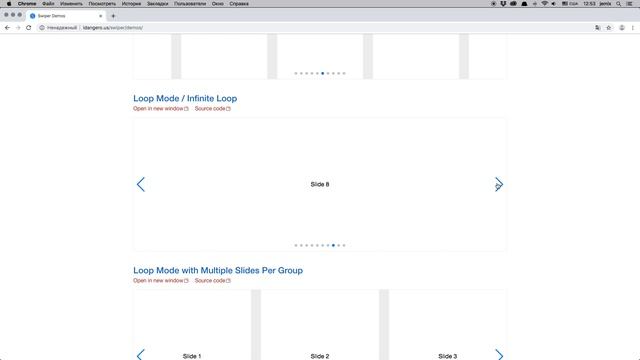Screen dimensions: 640x360
Task: Open the Chrome application menu
Action: pyautogui.click(x=27, y=4)
